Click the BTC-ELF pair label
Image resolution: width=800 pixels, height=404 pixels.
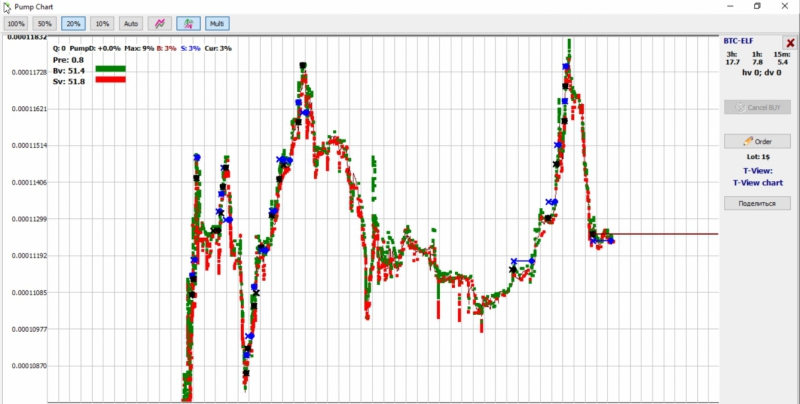pyautogui.click(x=738, y=41)
